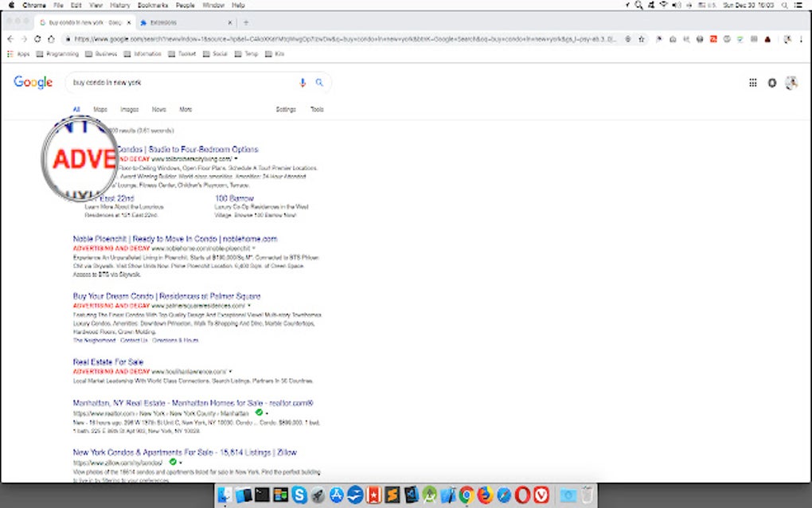
Task: Open Skype from the dock
Action: (299, 495)
